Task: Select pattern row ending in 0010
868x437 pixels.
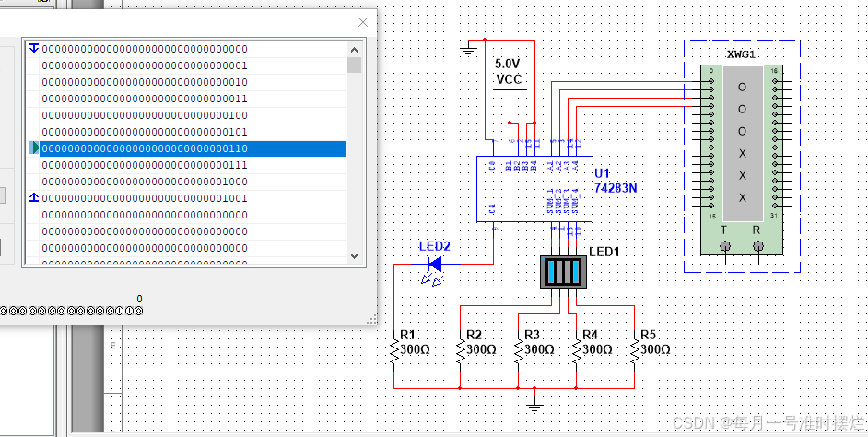Action: (x=194, y=82)
